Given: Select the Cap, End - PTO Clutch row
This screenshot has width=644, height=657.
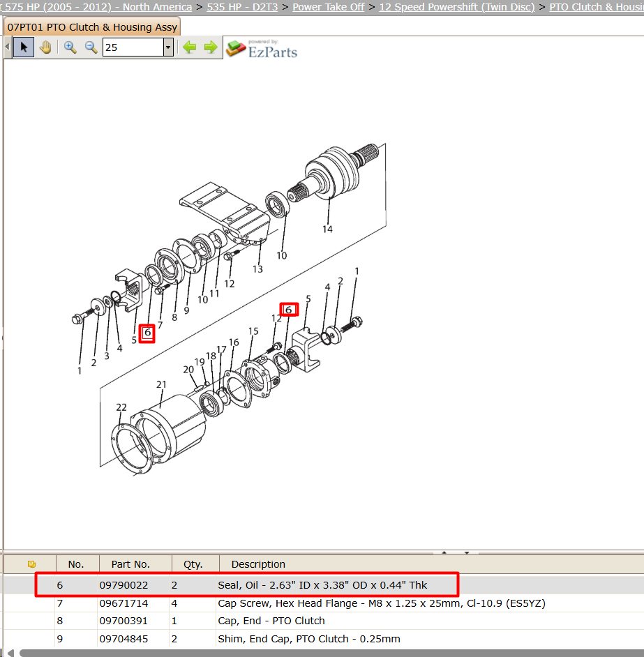Looking at the screenshot, I should coord(271,621).
